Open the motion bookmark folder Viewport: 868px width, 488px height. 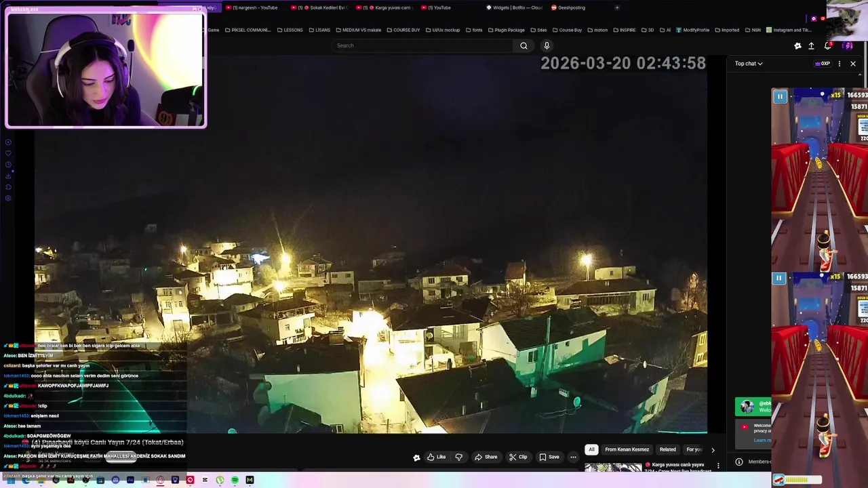click(x=597, y=30)
